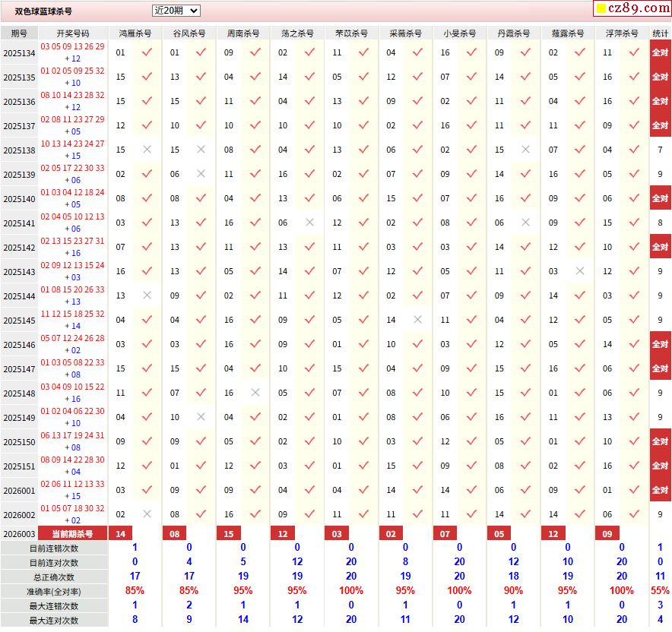Image resolution: width=672 pixels, height=632 pixels.
Task: Click the 双色球蓝球杀号 page title
Action: pos(44,11)
